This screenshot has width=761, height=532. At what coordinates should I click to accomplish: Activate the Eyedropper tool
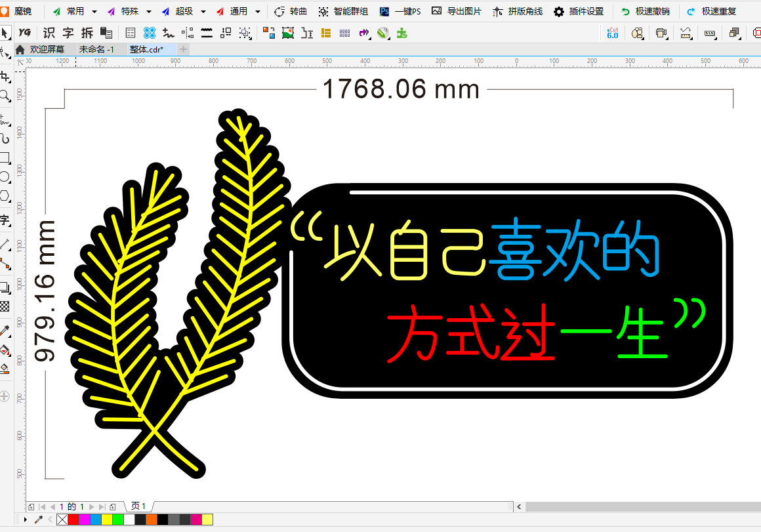(x=5, y=330)
